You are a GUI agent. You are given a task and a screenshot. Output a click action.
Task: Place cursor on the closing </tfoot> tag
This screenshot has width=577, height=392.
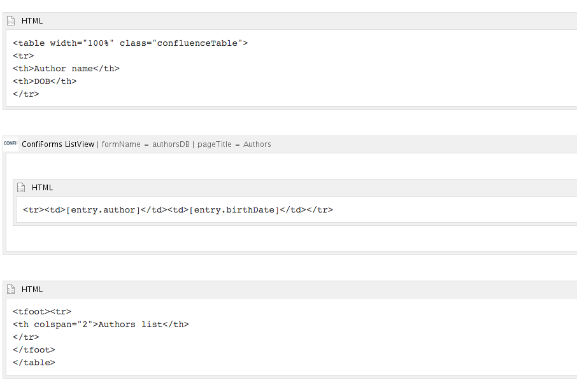[34, 350]
